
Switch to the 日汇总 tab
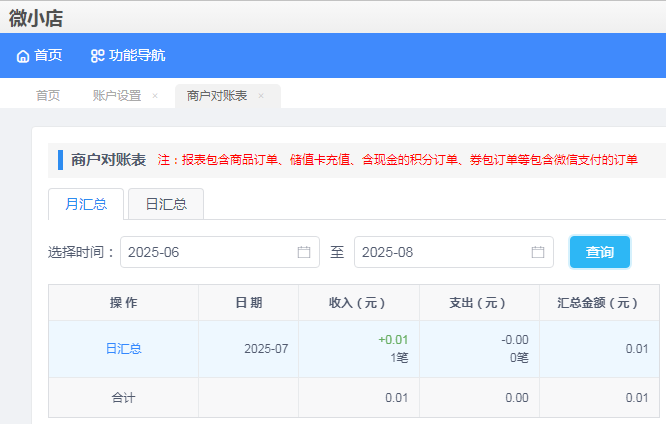point(166,204)
